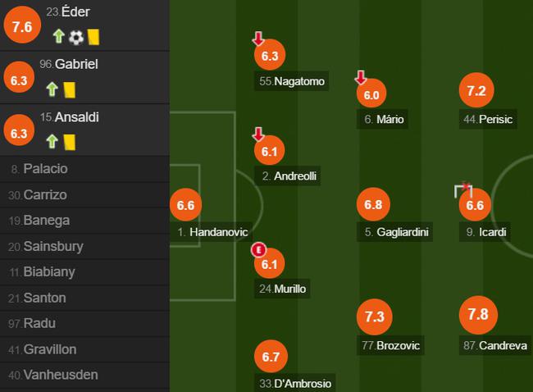This screenshot has width=533, height=392.
Task: Select Candreva's 7.8 rating circle
Action: pos(478,314)
